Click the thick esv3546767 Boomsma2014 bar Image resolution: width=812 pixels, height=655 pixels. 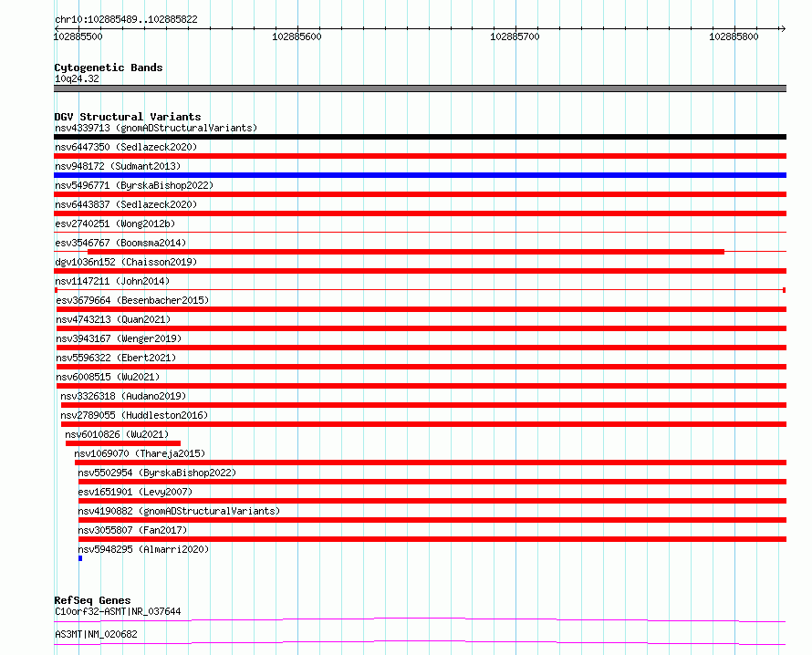tap(406, 252)
